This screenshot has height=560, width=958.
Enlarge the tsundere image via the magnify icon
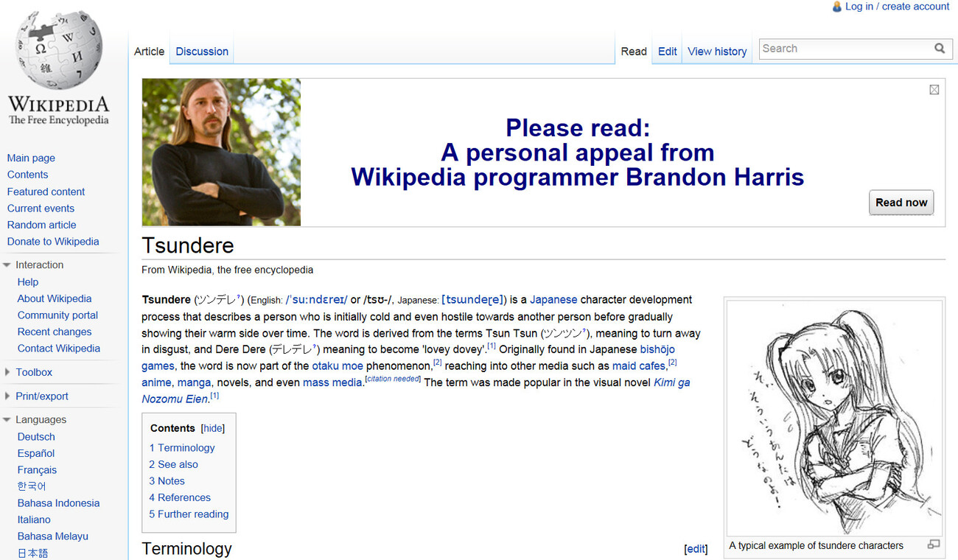tap(934, 545)
